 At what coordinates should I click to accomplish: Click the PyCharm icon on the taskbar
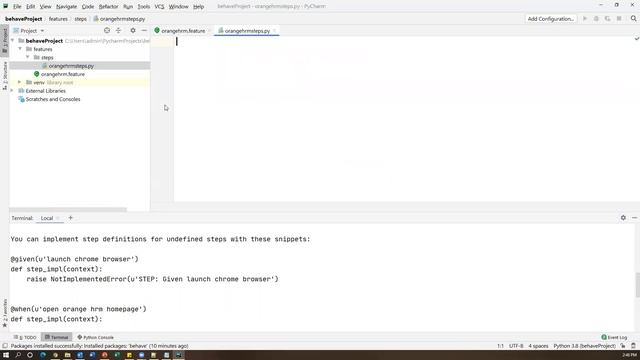pos(178,355)
